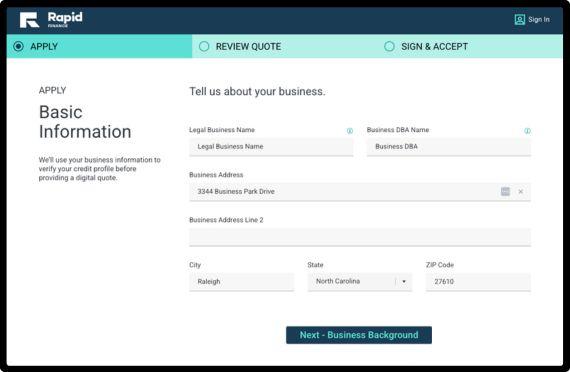Viewport: 570px width, 372px height.
Task: Click the 'Business Address Line 2' label
Action: tap(226, 220)
